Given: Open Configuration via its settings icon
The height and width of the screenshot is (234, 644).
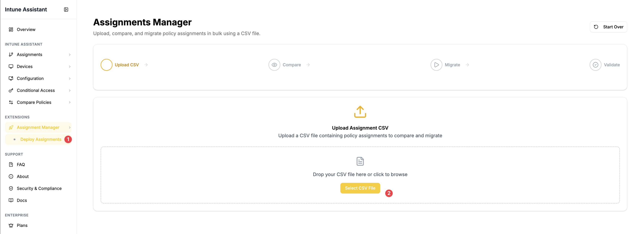Looking at the screenshot, I should point(11,78).
